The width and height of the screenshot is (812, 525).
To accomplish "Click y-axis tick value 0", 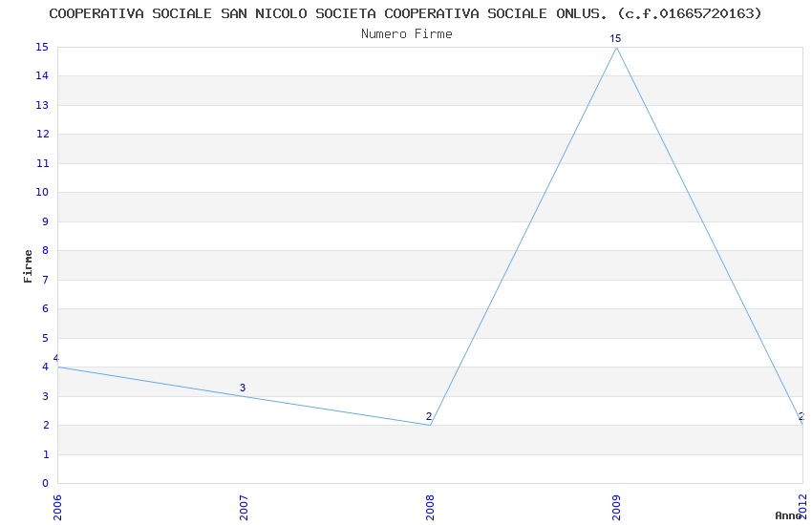I will click(x=46, y=483).
